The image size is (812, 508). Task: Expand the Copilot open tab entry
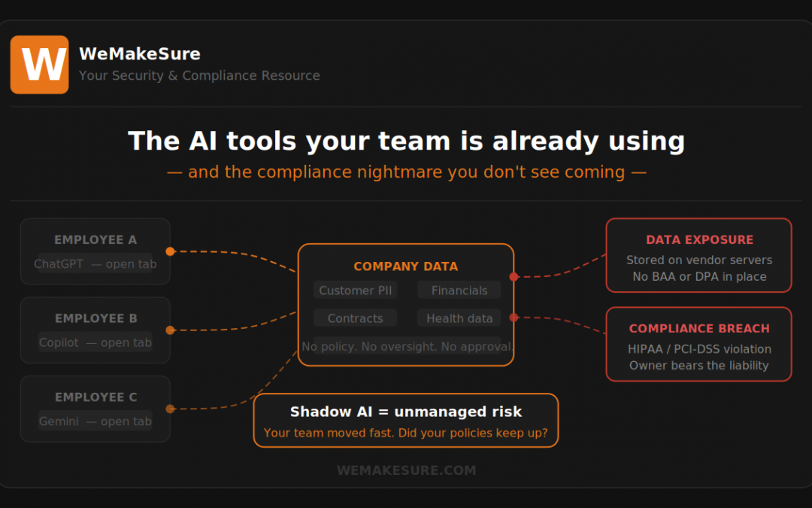(95, 342)
